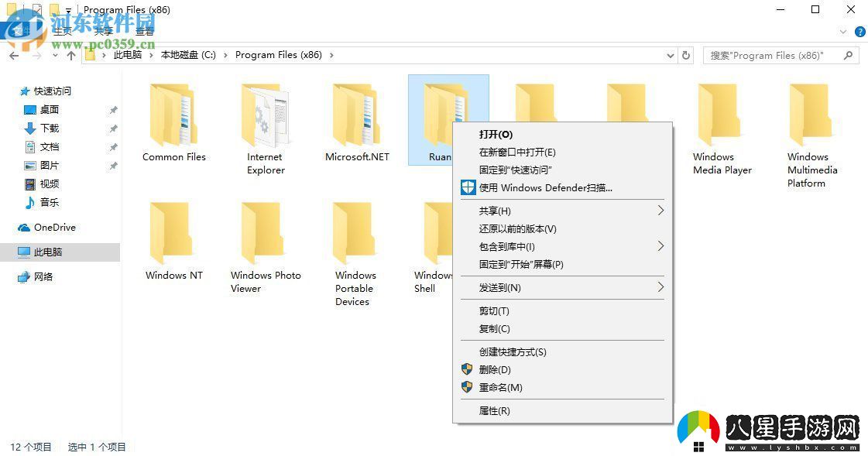
Task: Click the up arrow navigation icon
Action: [x=70, y=55]
